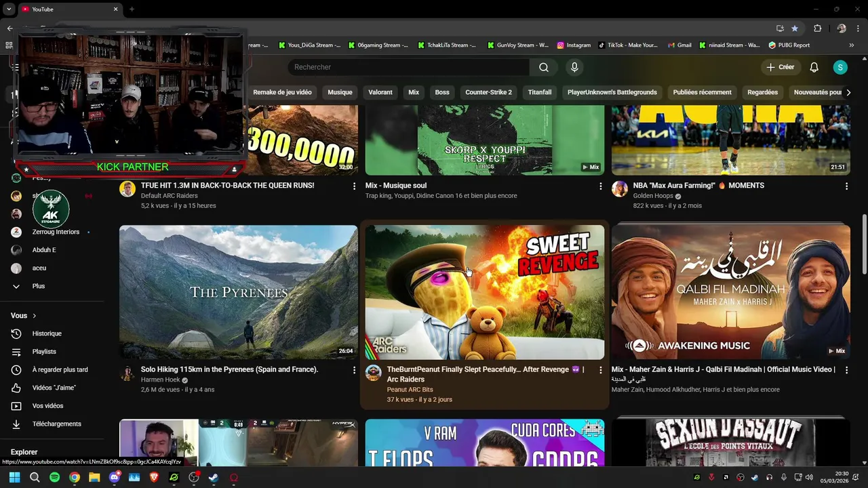Open options menu for TheBurntPeanut video
The height and width of the screenshot is (488, 868).
(x=600, y=370)
